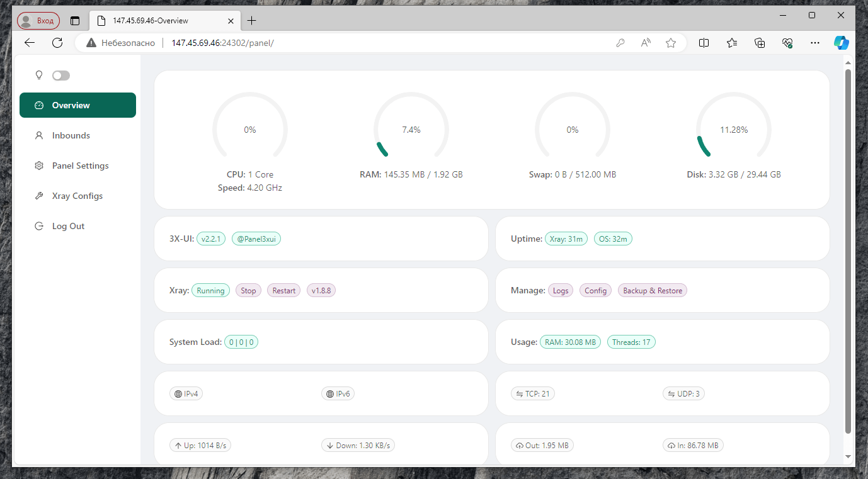This screenshot has width=868, height=479.
Task: Open Panel Settings via the gear icon
Action: coord(38,165)
